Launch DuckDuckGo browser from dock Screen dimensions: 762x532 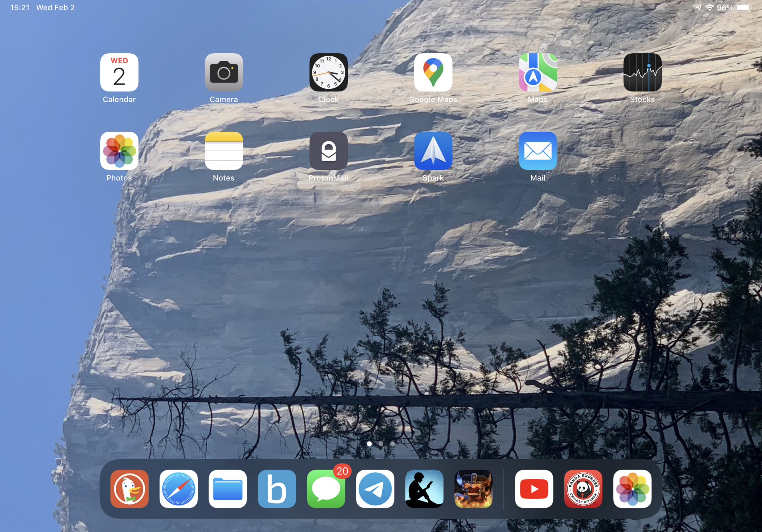click(x=130, y=489)
